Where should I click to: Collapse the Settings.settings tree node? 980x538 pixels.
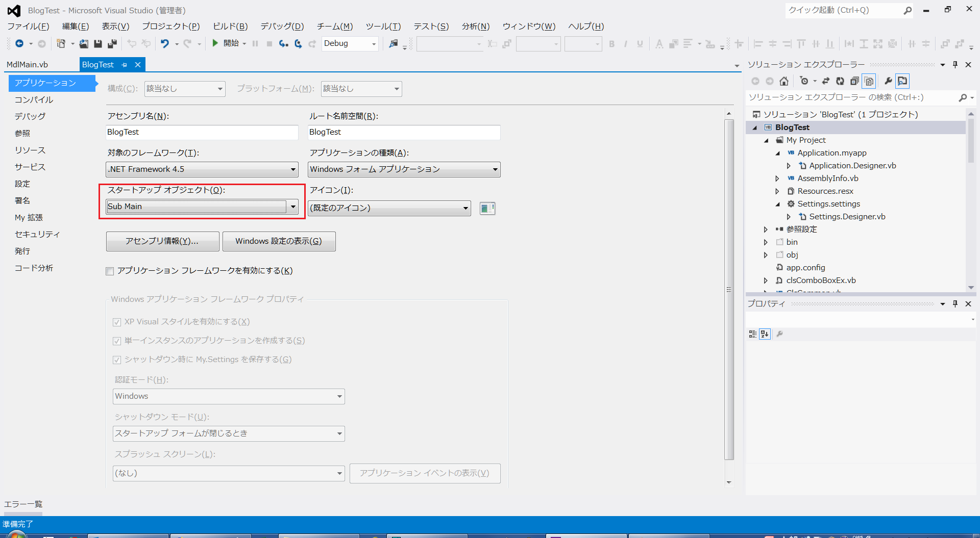[778, 204]
